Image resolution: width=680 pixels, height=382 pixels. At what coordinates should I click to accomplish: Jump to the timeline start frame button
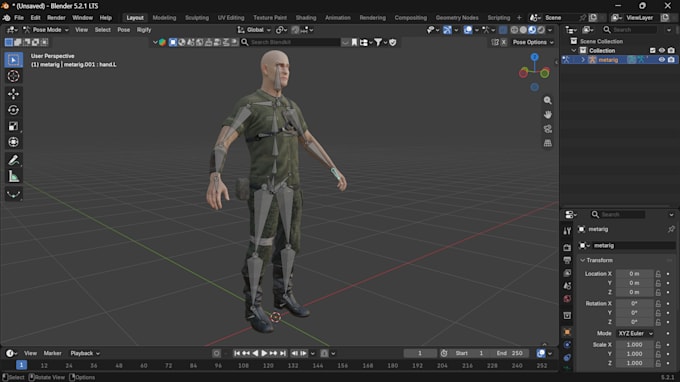237,353
